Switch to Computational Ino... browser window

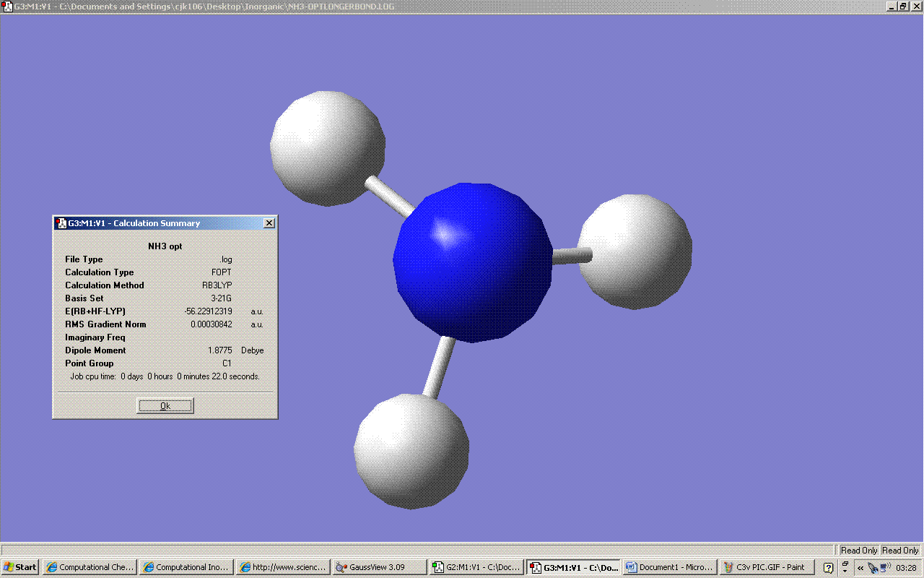[x=186, y=567]
